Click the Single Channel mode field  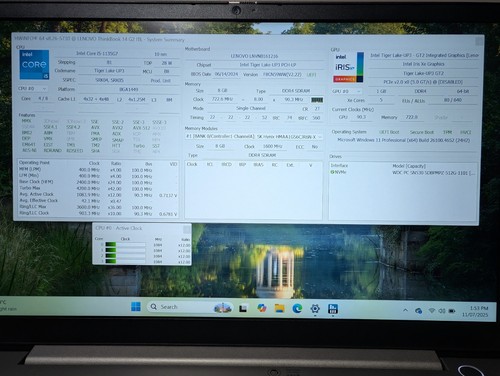[x=250, y=108]
